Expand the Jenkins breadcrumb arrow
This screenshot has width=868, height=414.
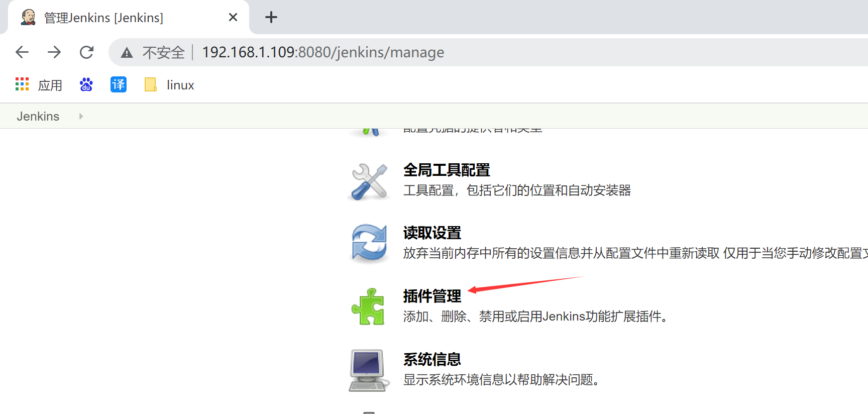[81, 117]
